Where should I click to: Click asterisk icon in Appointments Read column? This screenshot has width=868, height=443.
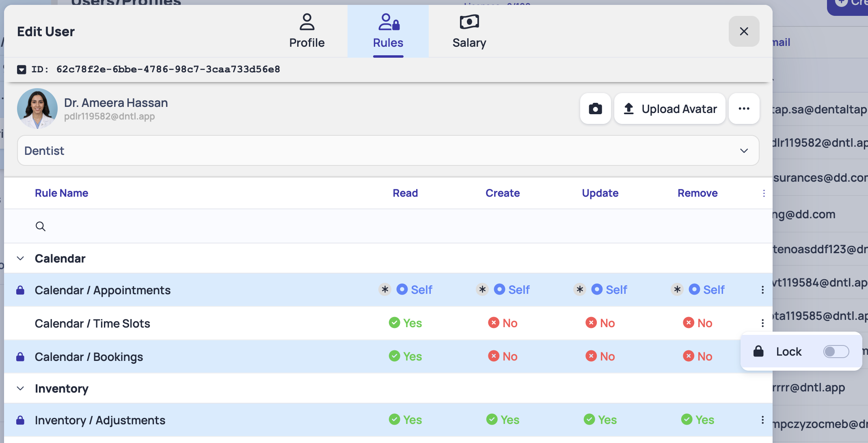point(385,289)
